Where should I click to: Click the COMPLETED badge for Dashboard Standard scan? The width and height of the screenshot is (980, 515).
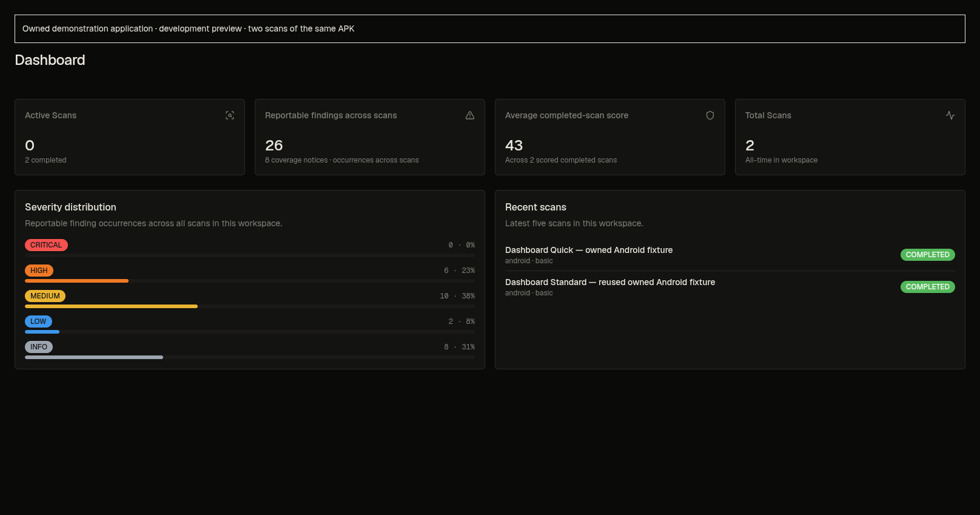pyautogui.click(x=928, y=287)
